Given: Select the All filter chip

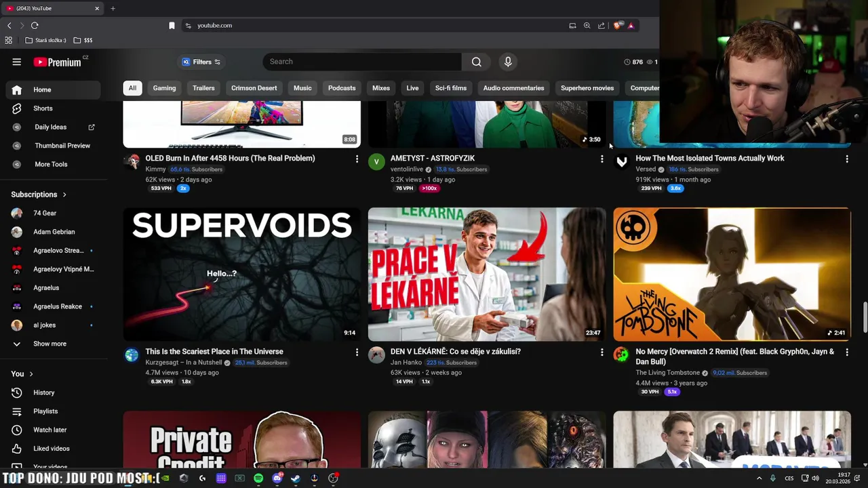Looking at the screenshot, I should (x=132, y=88).
